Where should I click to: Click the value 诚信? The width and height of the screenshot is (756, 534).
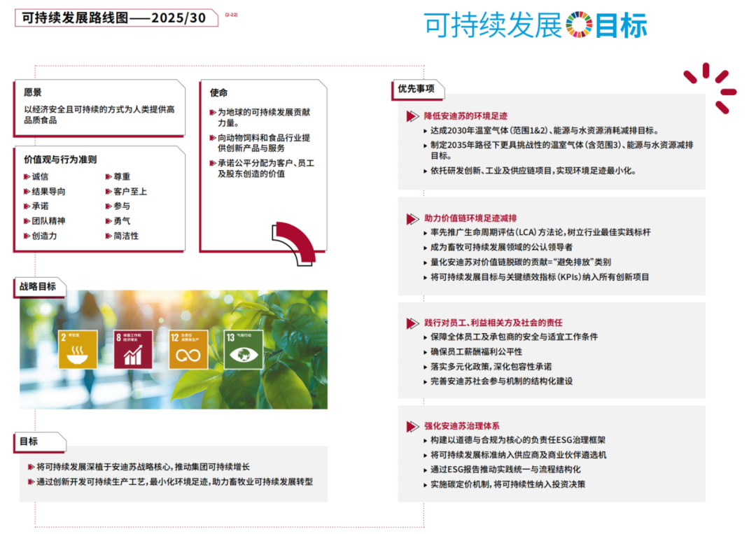pos(40,176)
